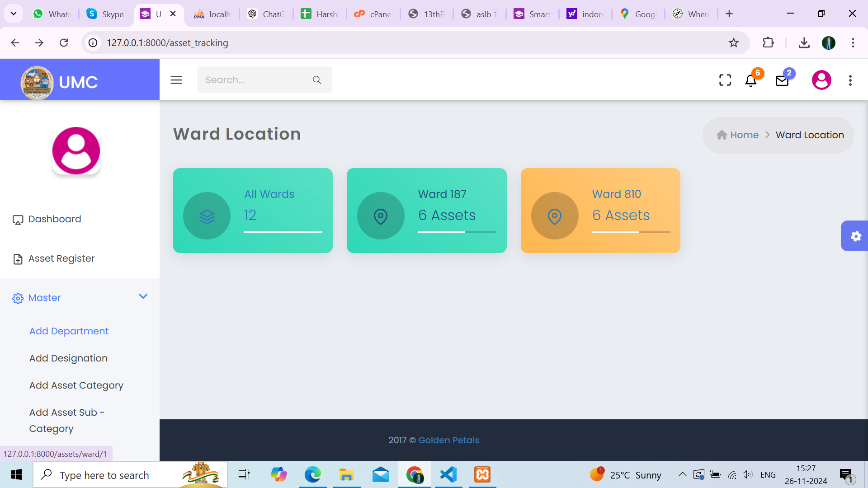
Task: Click the Asset Register file icon
Action: (18, 259)
